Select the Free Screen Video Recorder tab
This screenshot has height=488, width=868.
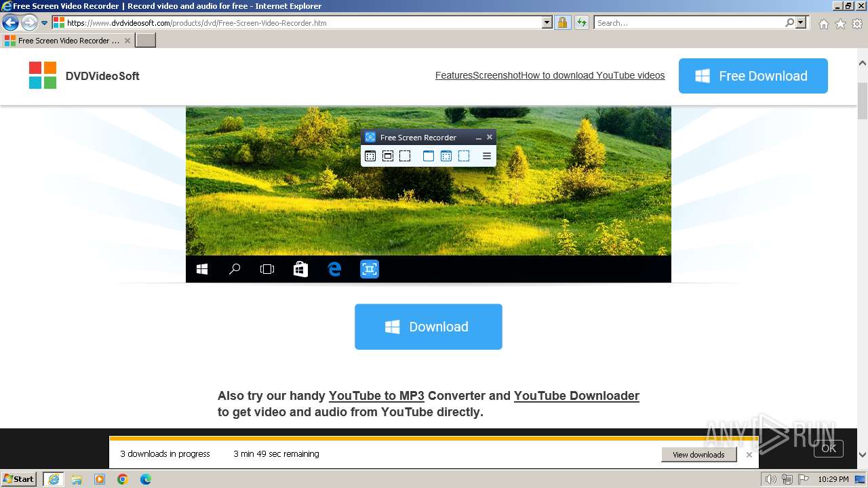(68, 41)
